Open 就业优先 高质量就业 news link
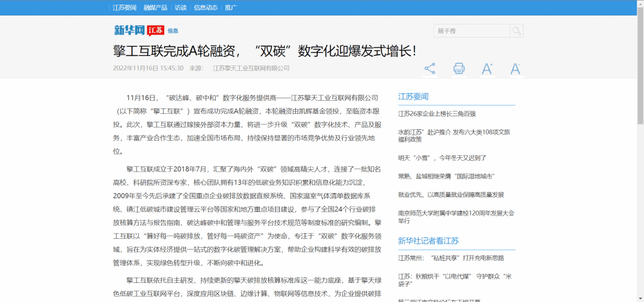644x302 pixels. [x=451, y=195]
